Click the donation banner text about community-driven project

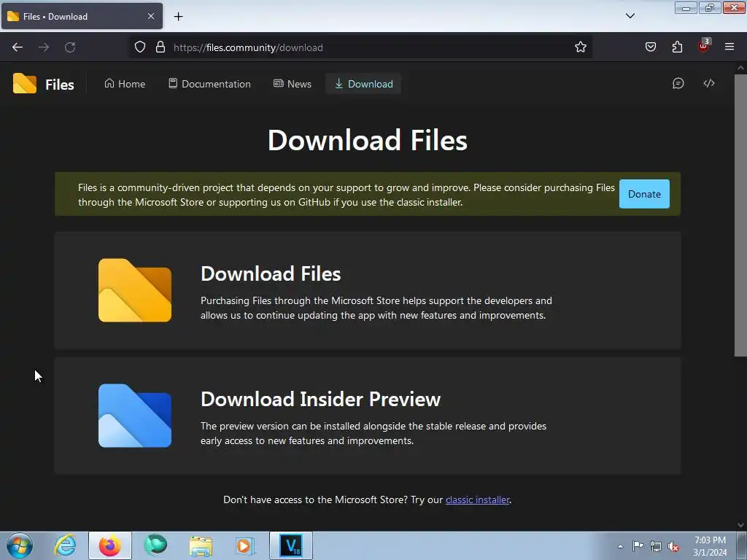tap(347, 195)
